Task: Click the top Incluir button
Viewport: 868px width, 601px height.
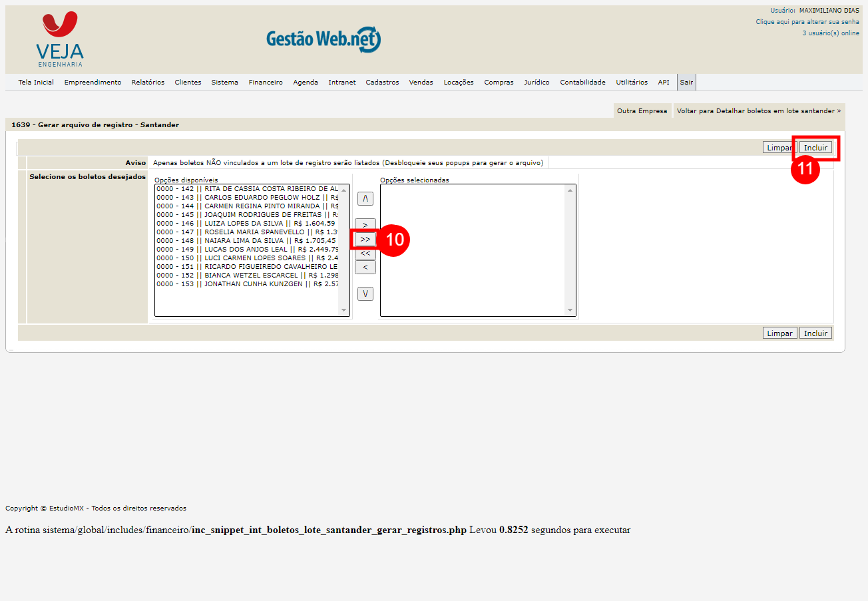Action: [815, 148]
